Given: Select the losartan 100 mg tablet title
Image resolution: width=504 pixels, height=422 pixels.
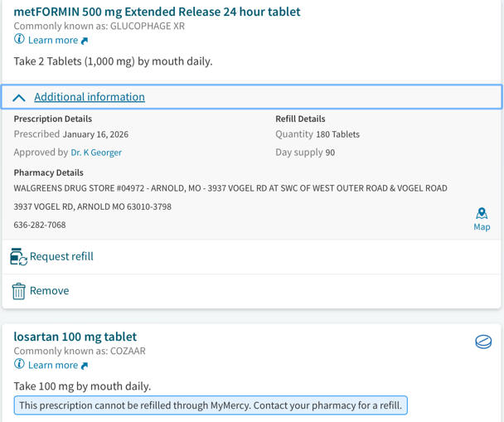Looking at the screenshot, I should coord(75,337).
